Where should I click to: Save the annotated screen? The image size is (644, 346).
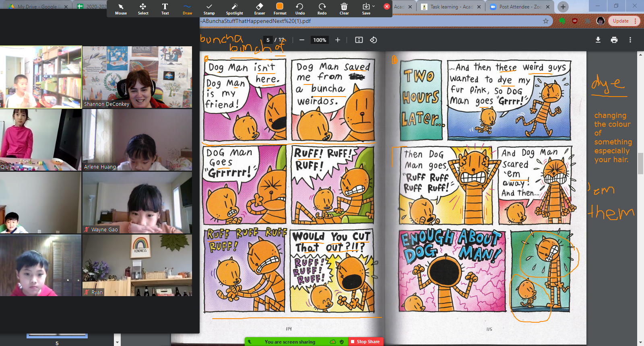tap(366, 9)
